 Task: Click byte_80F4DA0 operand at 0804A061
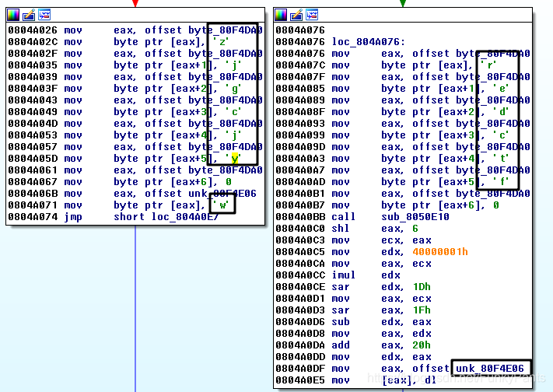click(x=226, y=170)
